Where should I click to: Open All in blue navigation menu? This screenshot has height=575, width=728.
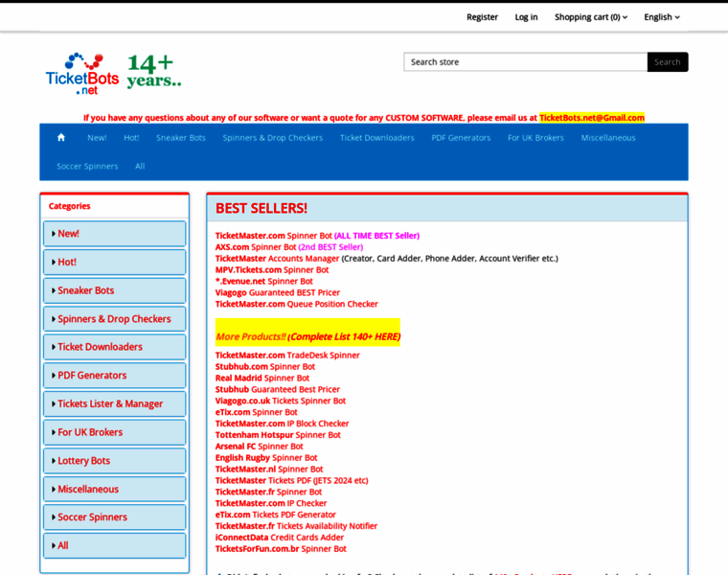140,166
